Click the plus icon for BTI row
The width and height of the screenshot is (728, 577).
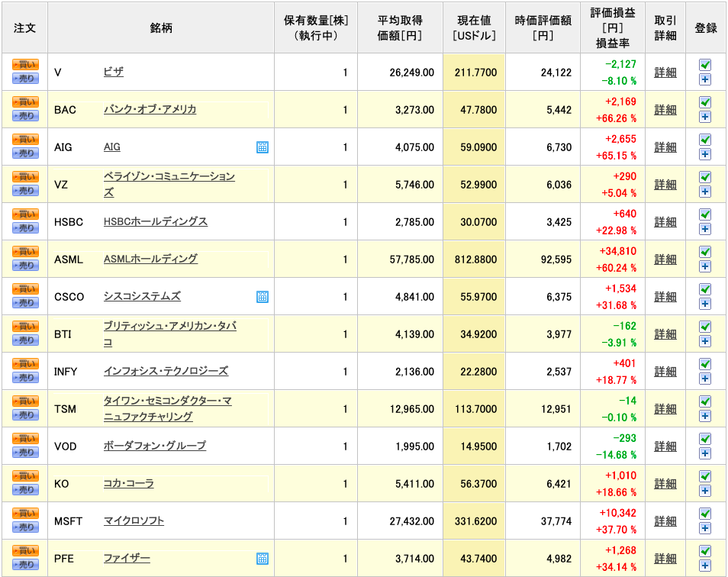705,342
